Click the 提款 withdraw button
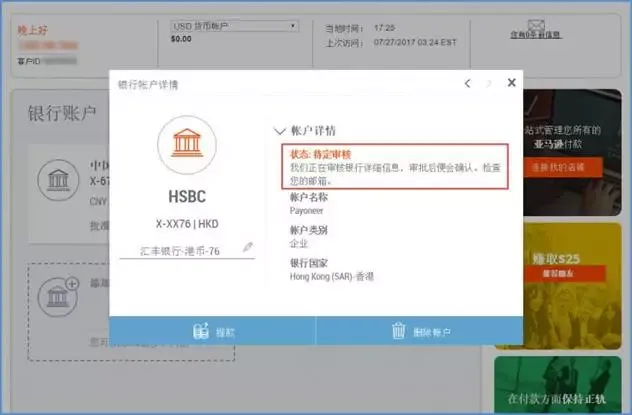Image resolution: width=632 pixels, height=415 pixels. [212, 331]
